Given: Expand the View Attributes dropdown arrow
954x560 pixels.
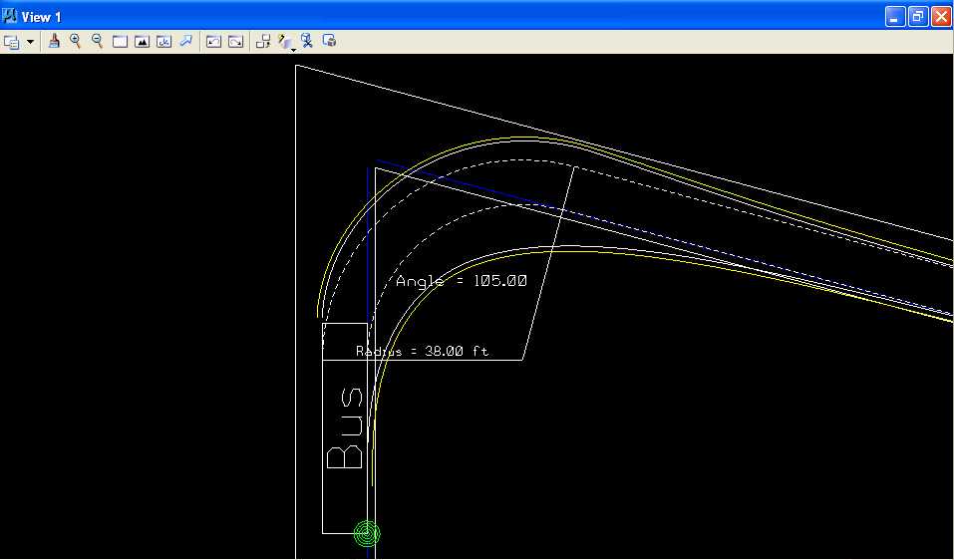Looking at the screenshot, I should click(x=30, y=42).
